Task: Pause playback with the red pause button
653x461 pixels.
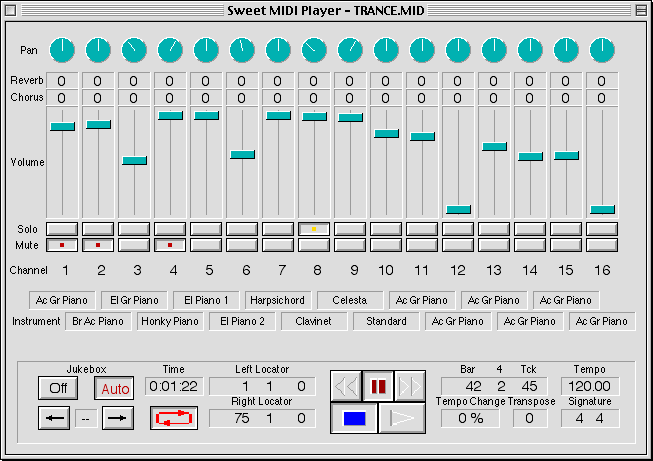Action: pos(378,386)
